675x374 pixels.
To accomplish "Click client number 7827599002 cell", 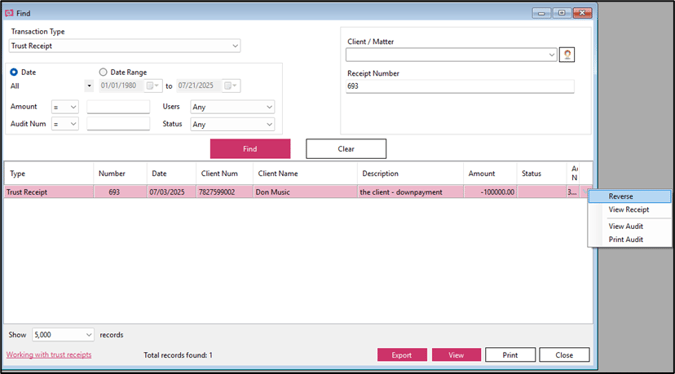I will tap(224, 192).
